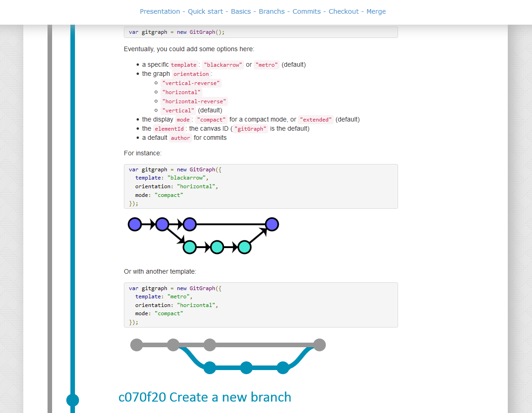Click the blackarrow template code block
This screenshot has width=532, height=413.
coord(261,186)
